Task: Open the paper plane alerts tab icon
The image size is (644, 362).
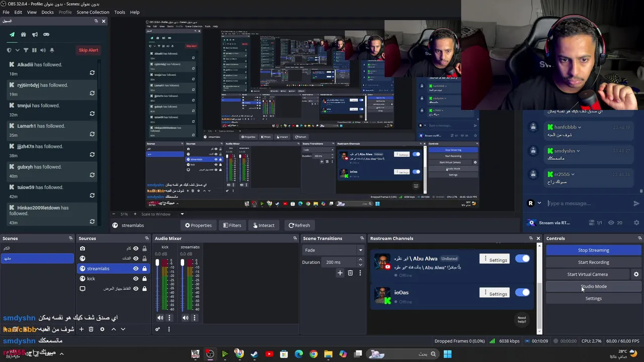Action: pyautogui.click(x=12, y=35)
